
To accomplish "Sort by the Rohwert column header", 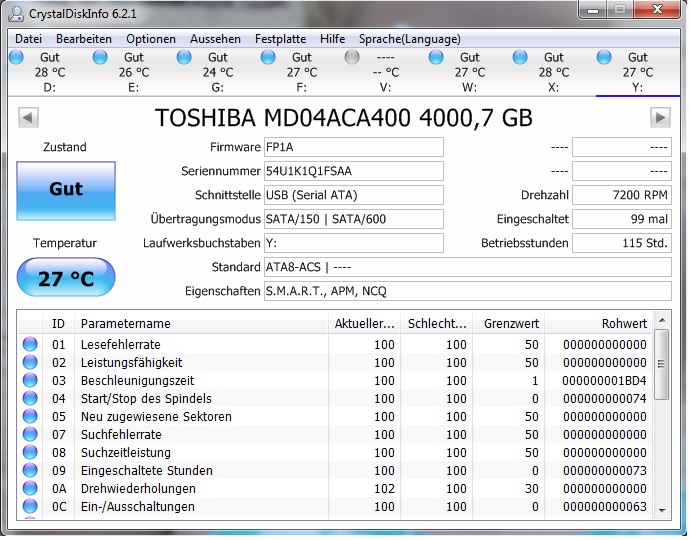I will click(x=599, y=324).
